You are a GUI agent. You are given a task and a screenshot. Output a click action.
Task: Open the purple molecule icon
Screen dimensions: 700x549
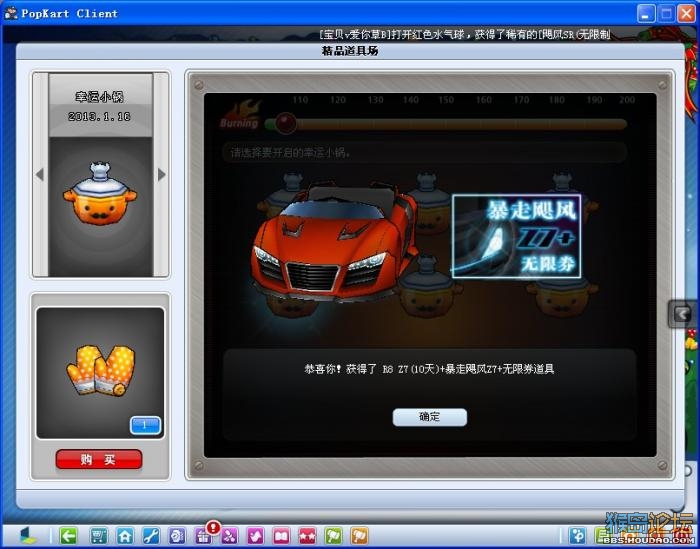229,535
